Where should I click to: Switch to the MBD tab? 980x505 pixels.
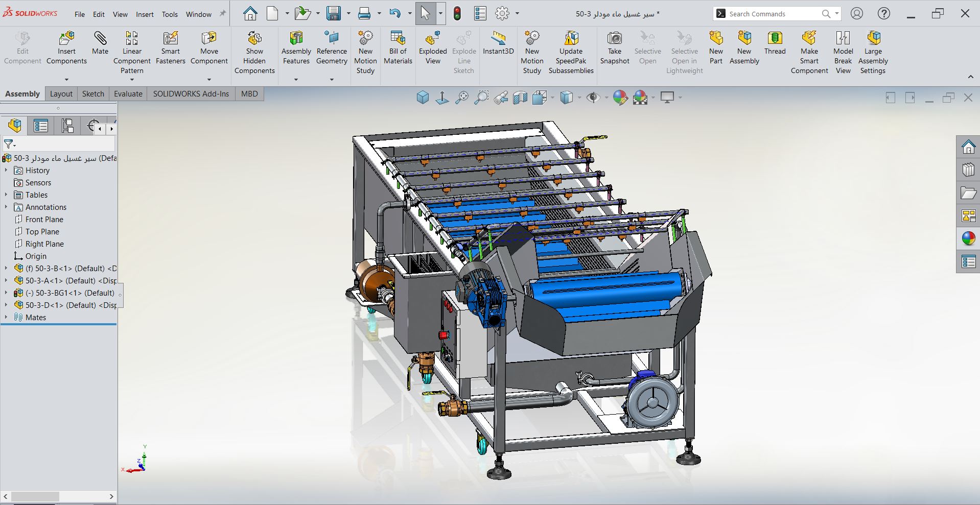pyautogui.click(x=249, y=94)
